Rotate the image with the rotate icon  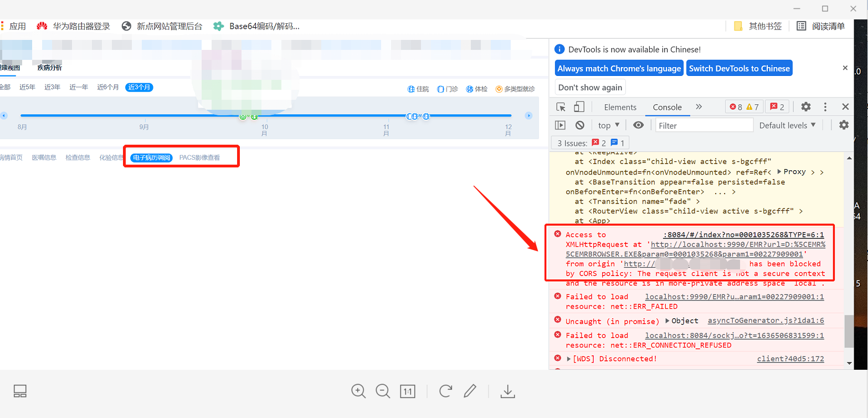pos(445,391)
